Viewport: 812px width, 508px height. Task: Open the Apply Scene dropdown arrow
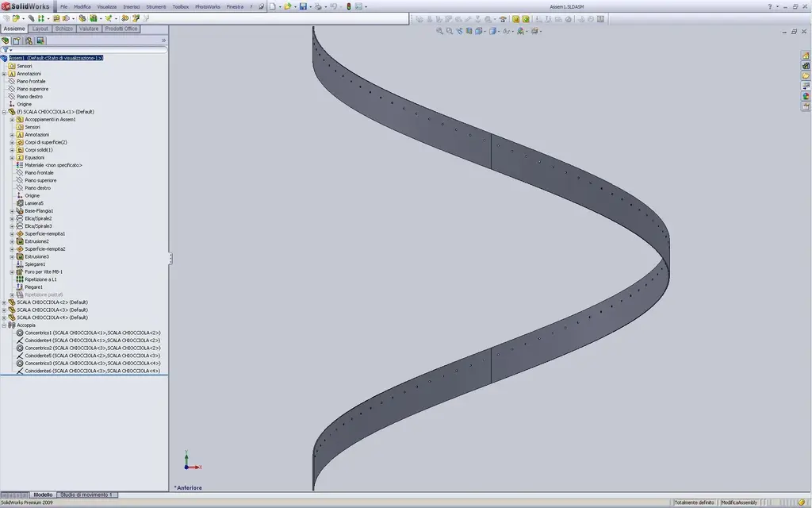click(541, 31)
